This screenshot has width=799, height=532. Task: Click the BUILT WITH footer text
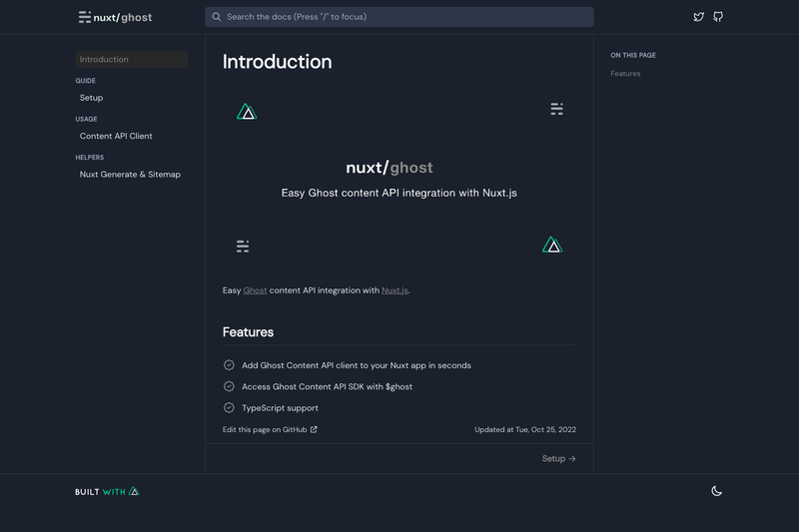pyautogui.click(x=100, y=492)
